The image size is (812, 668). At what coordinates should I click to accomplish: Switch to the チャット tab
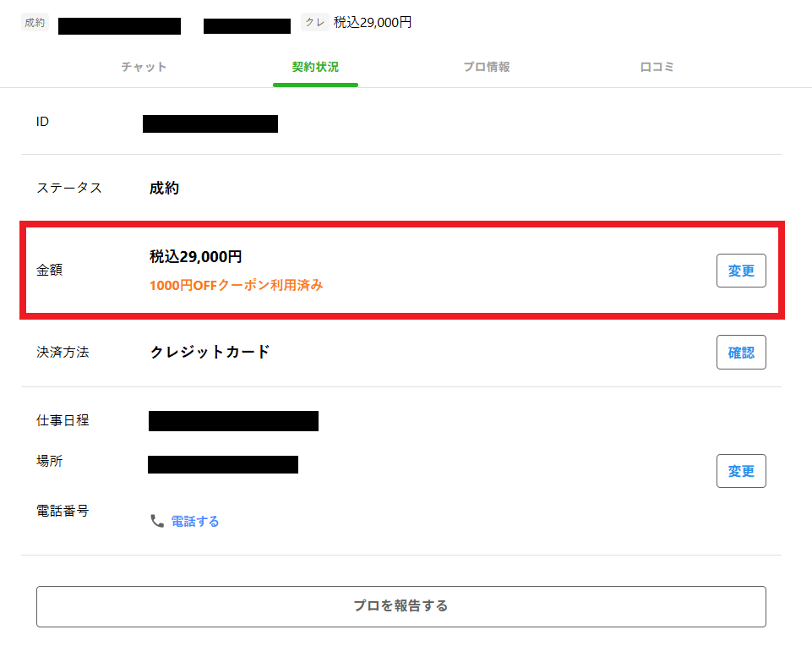click(144, 67)
